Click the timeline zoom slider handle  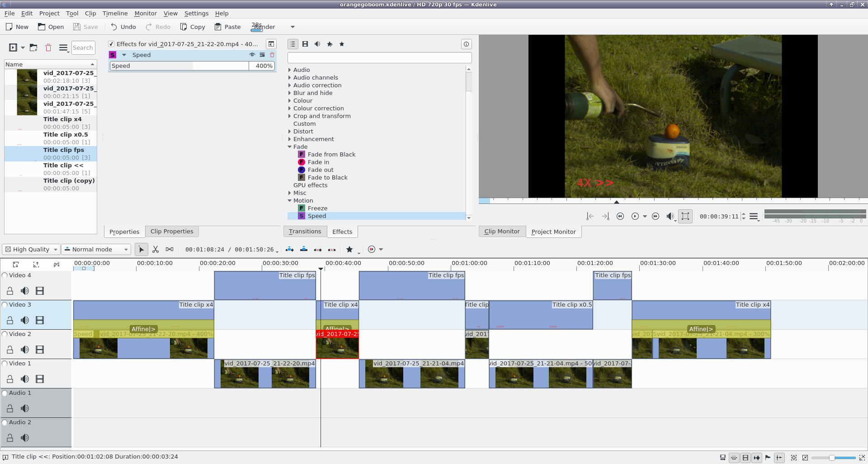coord(831,458)
